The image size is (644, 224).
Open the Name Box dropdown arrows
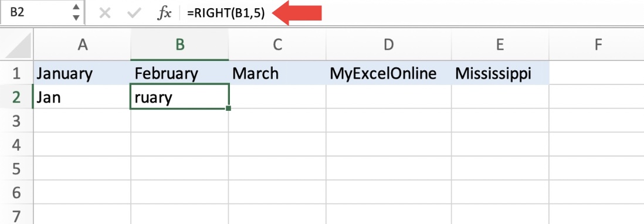tap(76, 13)
